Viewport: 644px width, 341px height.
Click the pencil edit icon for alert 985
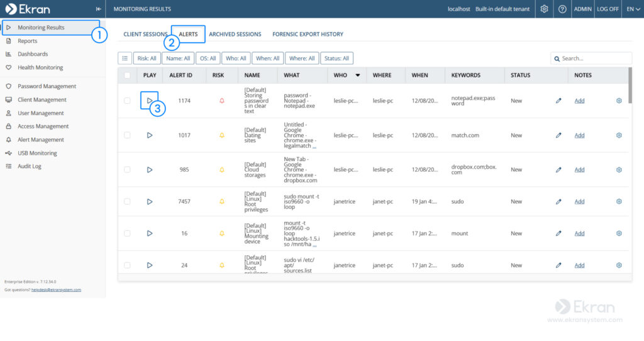click(x=558, y=170)
